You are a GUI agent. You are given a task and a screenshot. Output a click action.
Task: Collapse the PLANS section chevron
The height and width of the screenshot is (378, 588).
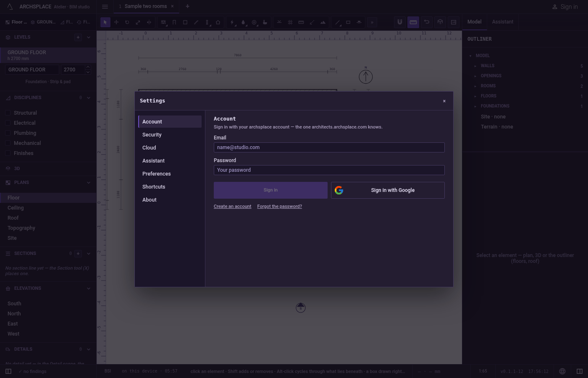89,182
